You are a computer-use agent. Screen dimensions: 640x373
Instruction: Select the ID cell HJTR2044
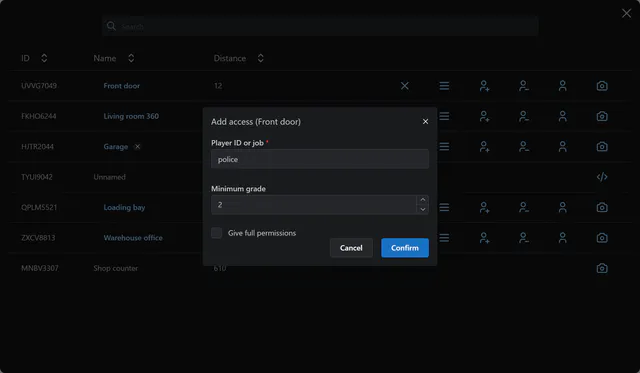[37, 147]
